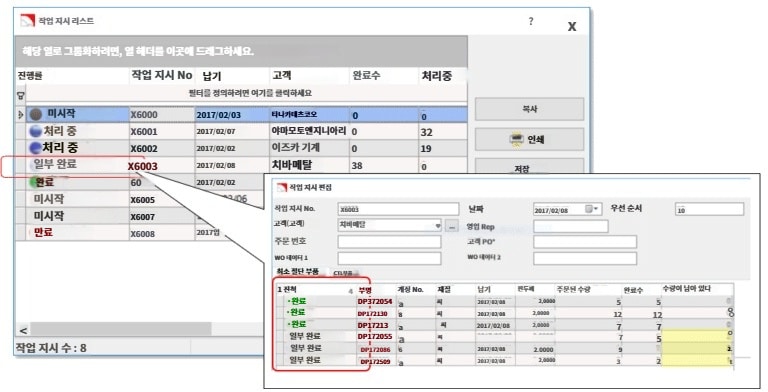Screen dimensions: 768x392
Task: Click part name DP372054
Action: [375, 302]
